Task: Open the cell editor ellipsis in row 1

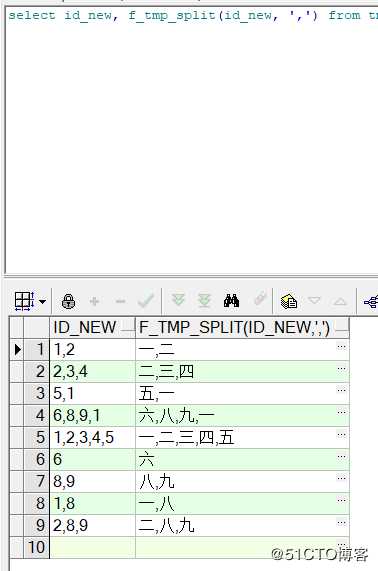Action: pyautogui.click(x=341, y=346)
